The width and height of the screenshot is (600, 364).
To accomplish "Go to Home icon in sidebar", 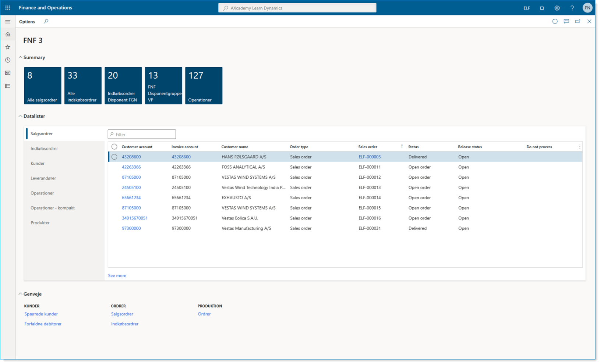I will pyautogui.click(x=8, y=34).
